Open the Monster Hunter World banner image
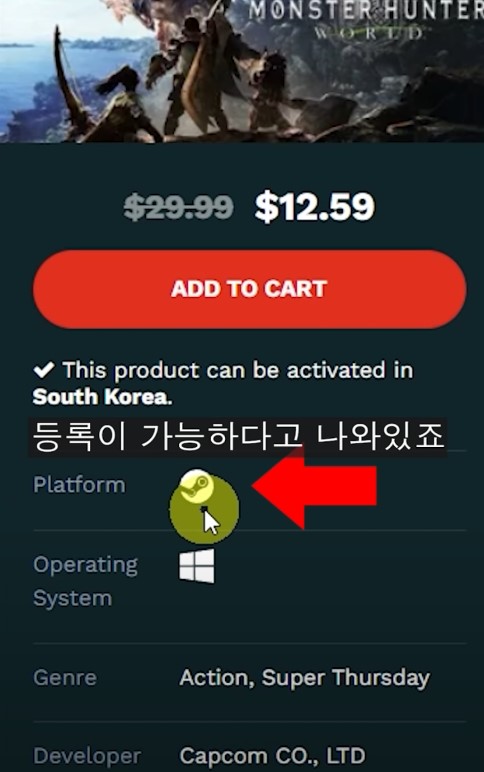The width and height of the screenshot is (484, 772). click(242, 71)
